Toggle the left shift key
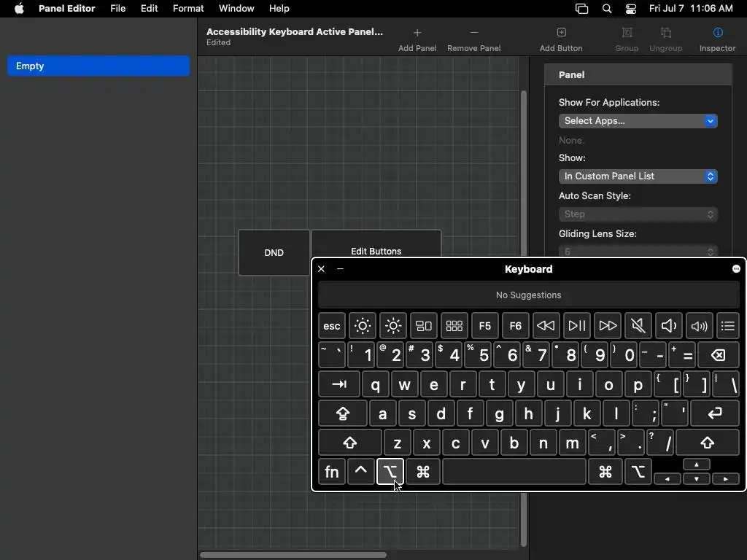 350,443
